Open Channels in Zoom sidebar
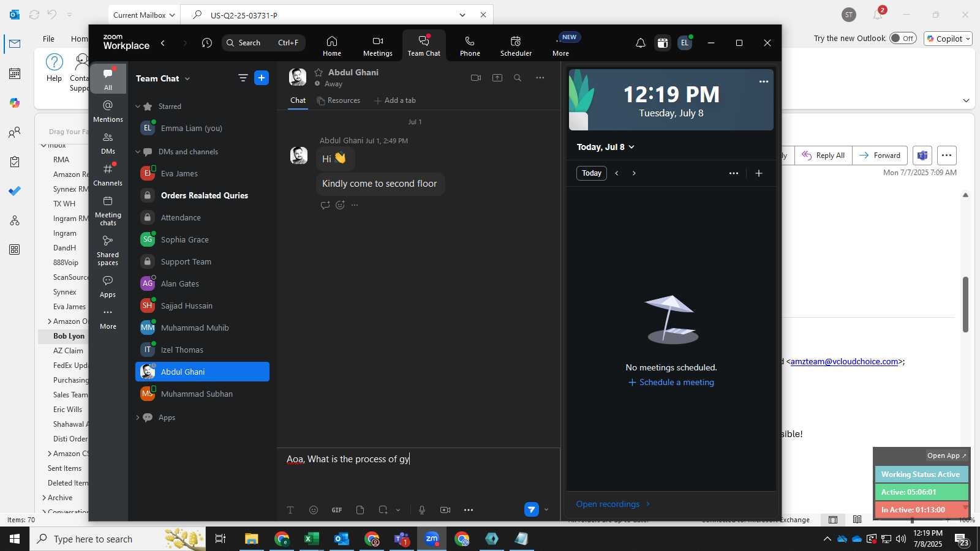This screenshot has width=980, height=551. [x=108, y=175]
